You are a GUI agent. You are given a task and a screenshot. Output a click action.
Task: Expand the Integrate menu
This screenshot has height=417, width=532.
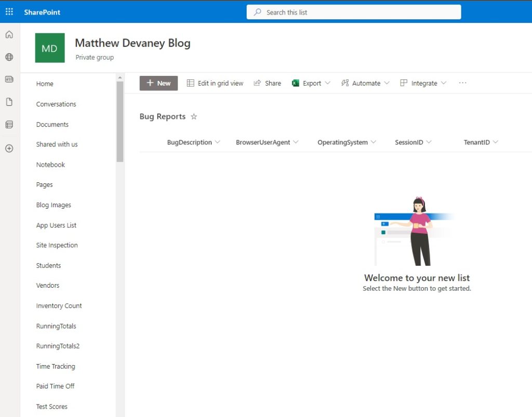point(423,83)
